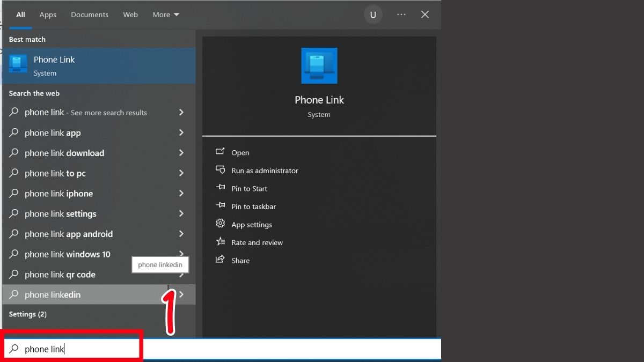Open the three-dot options menu

tap(401, 14)
